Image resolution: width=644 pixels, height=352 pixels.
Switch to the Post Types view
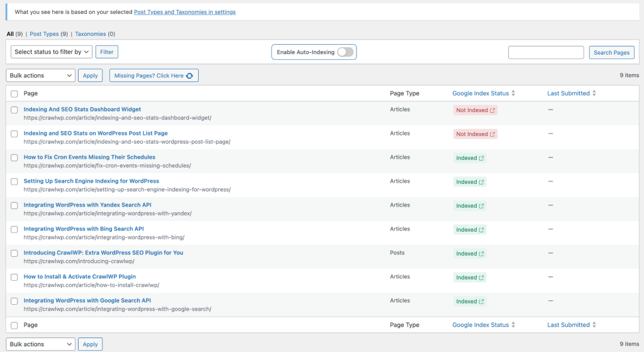pos(44,34)
